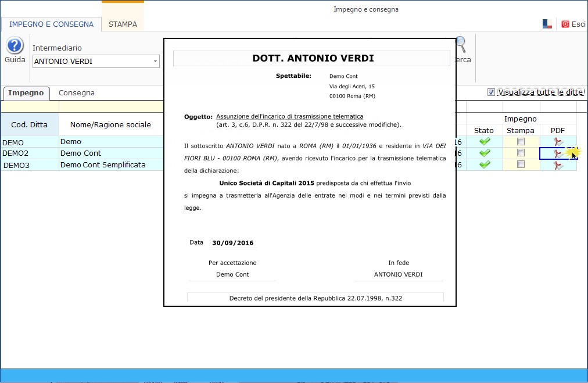Tick the Stampa checkbox for DEMO2

coord(521,153)
